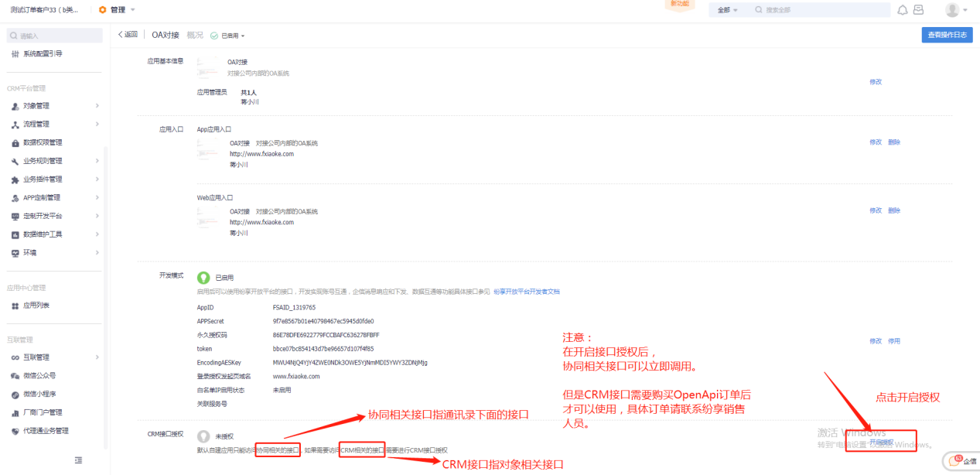
Task: Open the inbox tray icon
Action: 918,10
